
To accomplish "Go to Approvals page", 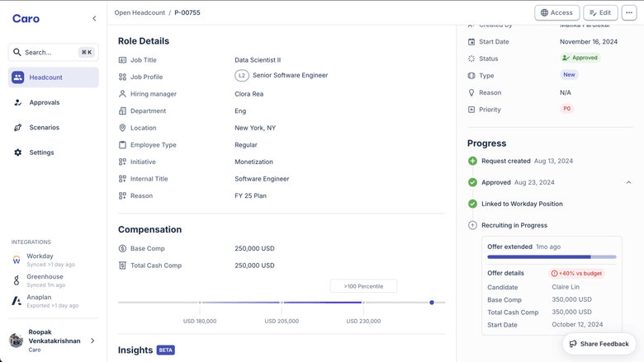I will (45, 102).
